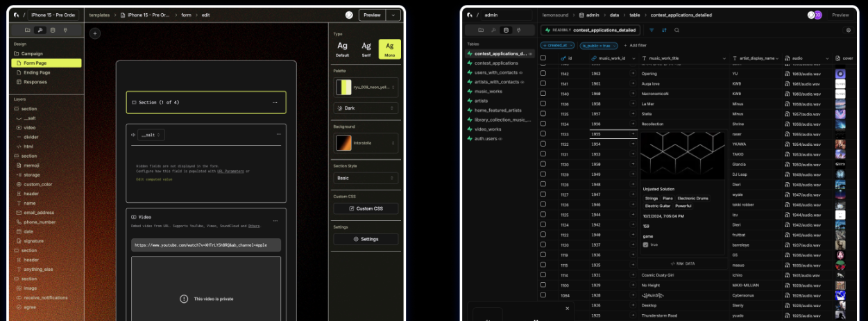The image size is (868, 321).
Task: Select Form Page in Design tree
Action: point(46,63)
